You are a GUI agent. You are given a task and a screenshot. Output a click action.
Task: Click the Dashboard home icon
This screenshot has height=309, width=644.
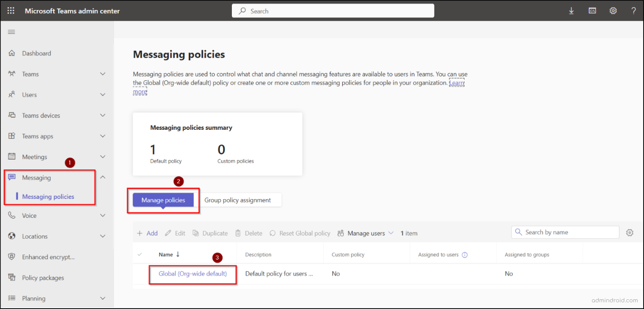click(12, 53)
